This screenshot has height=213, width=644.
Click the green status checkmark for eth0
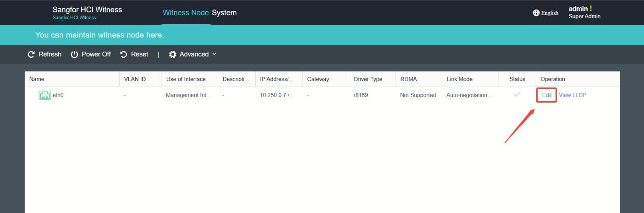pyautogui.click(x=517, y=94)
